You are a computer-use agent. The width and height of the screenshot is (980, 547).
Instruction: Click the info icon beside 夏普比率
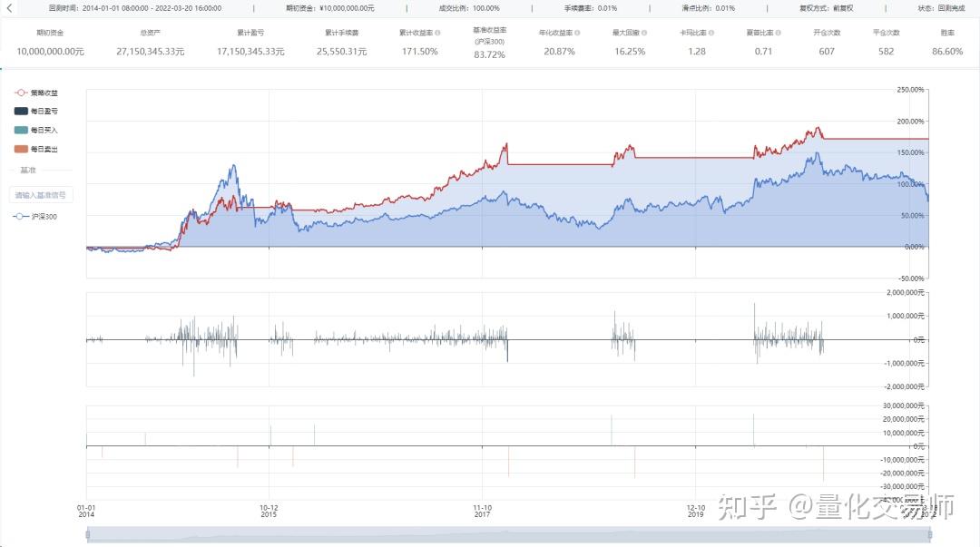pyautogui.click(x=778, y=32)
